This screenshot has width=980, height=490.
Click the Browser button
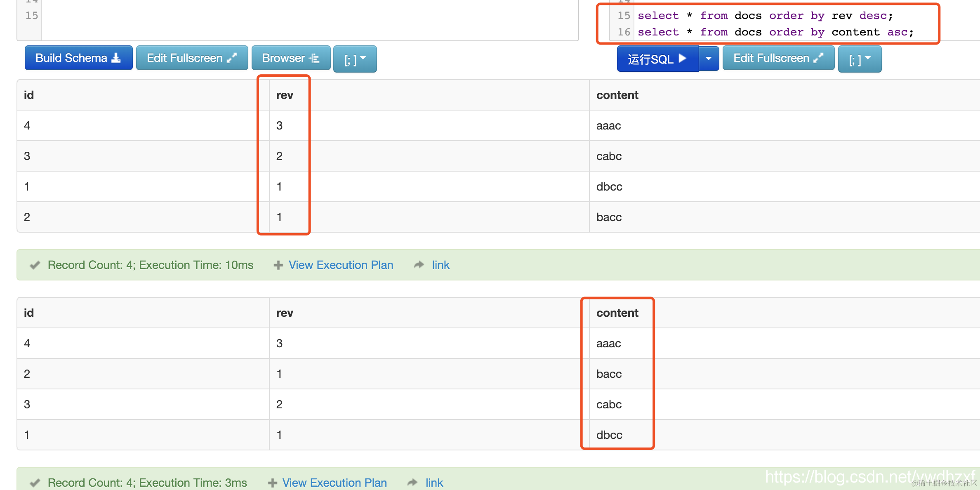291,58
